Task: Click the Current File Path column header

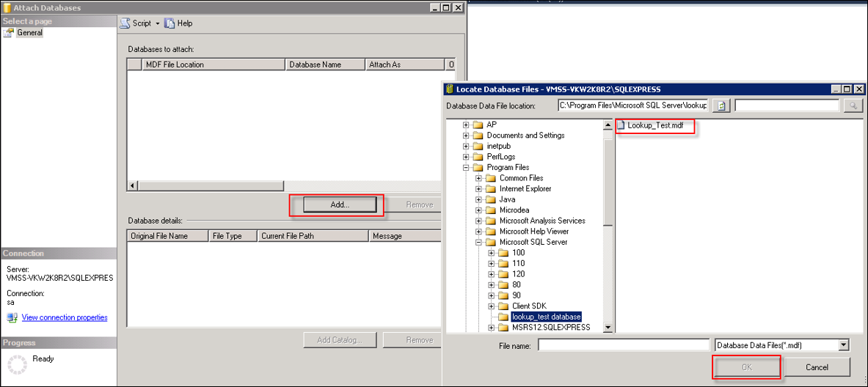Action: tap(313, 236)
